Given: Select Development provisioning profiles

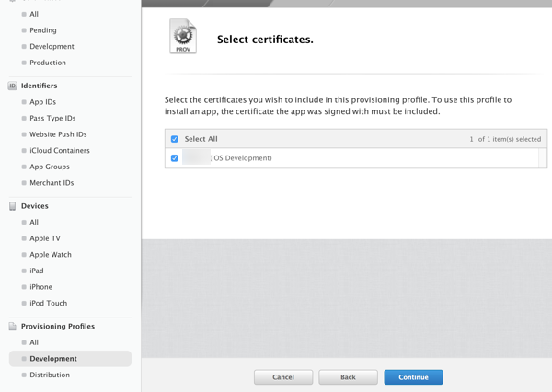Looking at the screenshot, I should [x=53, y=359].
